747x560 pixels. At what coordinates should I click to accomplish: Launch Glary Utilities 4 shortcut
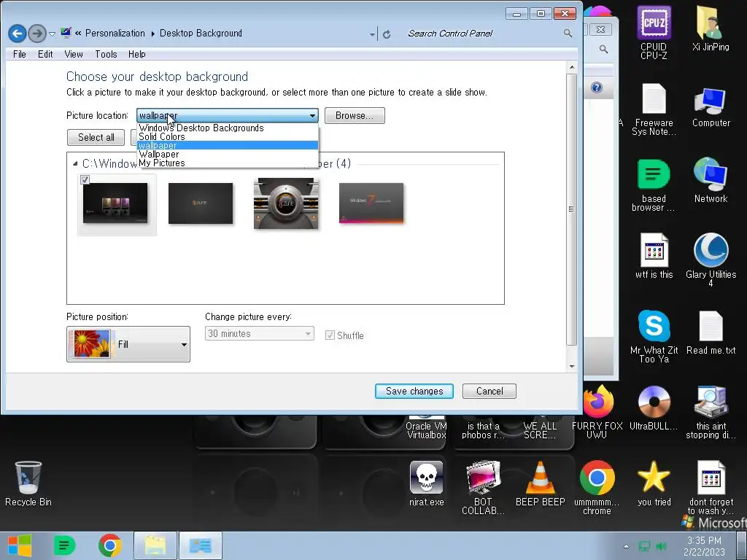tap(711, 260)
